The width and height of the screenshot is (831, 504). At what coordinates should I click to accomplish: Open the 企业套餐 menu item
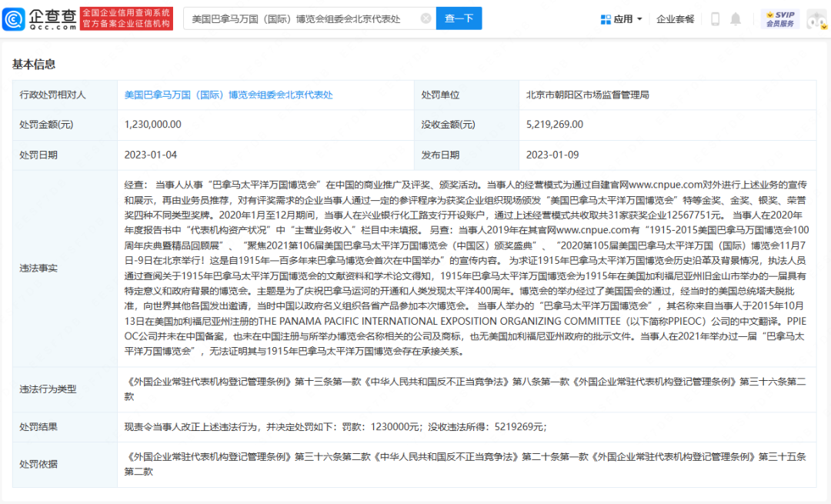pyautogui.click(x=676, y=19)
